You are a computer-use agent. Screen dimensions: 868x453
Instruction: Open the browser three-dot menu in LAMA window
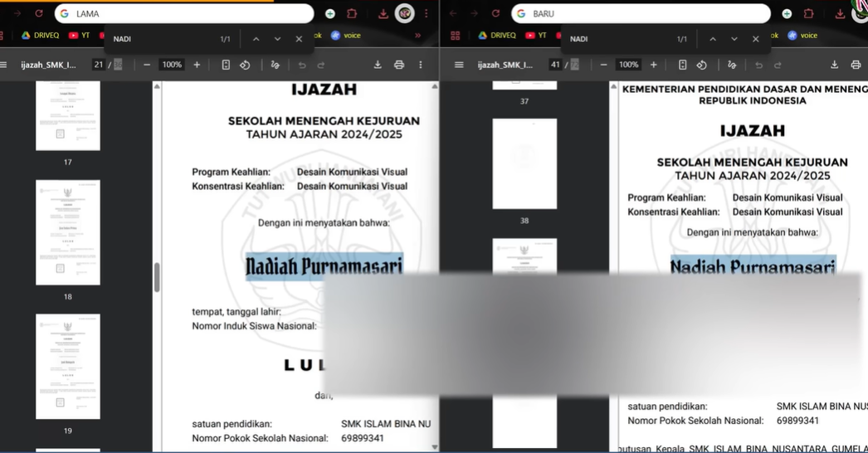pyautogui.click(x=427, y=13)
